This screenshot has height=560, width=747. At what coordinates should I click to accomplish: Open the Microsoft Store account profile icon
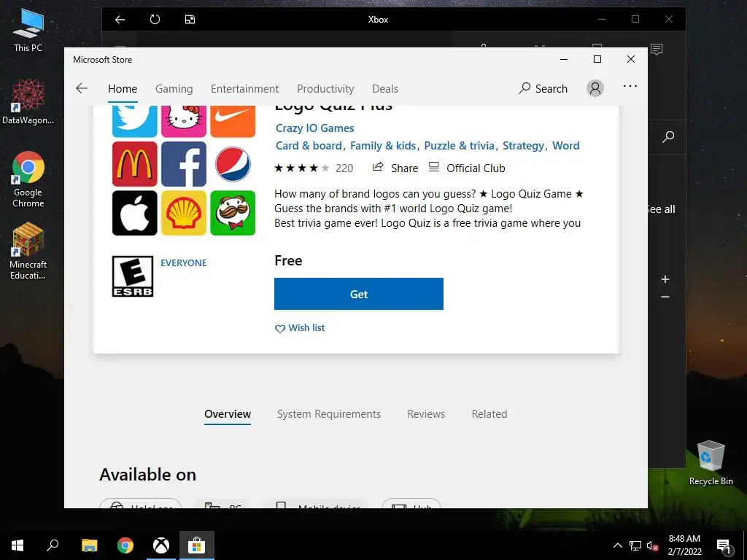pos(595,88)
